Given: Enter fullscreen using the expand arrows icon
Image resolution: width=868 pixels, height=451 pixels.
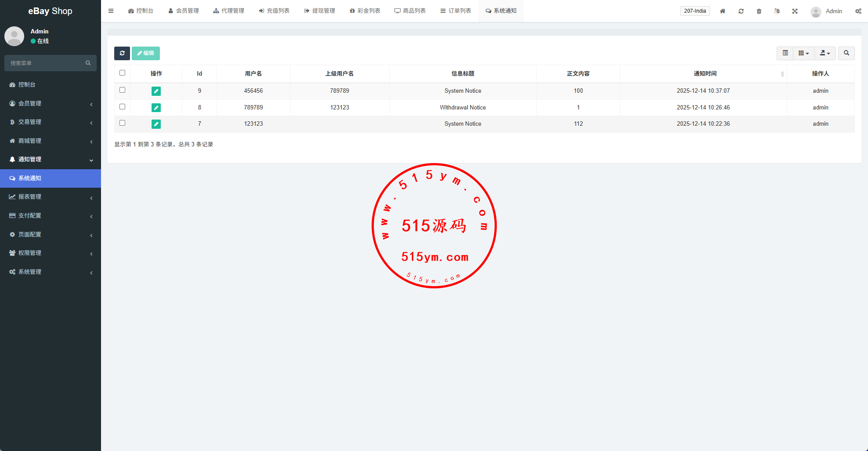Looking at the screenshot, I should pos(795,11).
